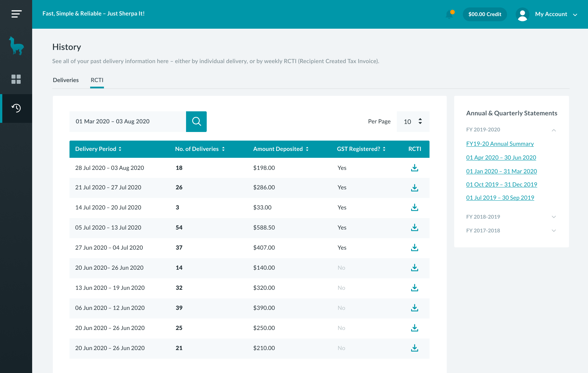
Task: Open the dashboard grid icon in sidebar
Action: [x=16, y=79]
